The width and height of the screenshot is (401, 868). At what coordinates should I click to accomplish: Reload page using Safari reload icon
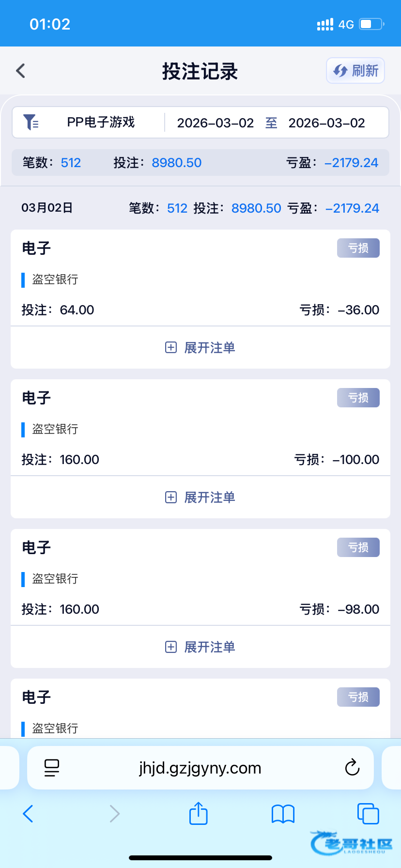point(352,768)
